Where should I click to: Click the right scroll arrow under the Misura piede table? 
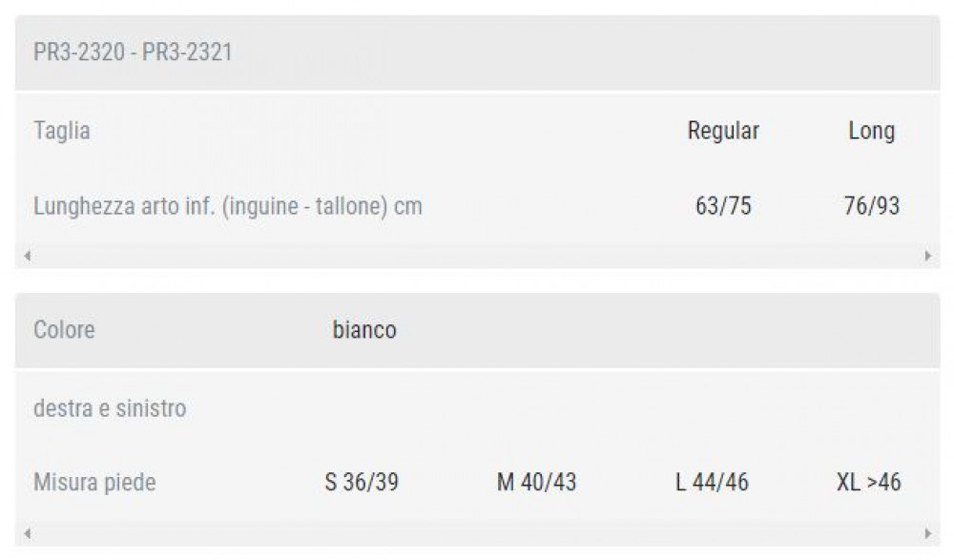click(x=927, y=532)
